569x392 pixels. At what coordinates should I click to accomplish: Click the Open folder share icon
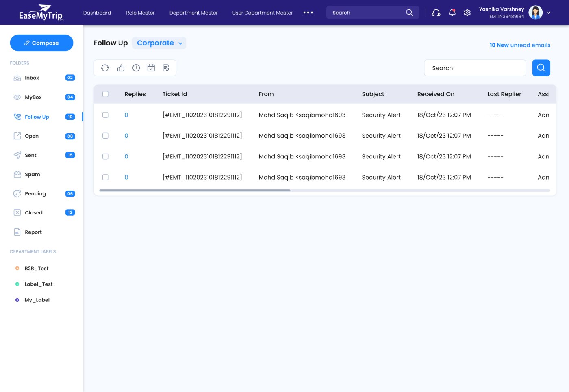point(17,136)
